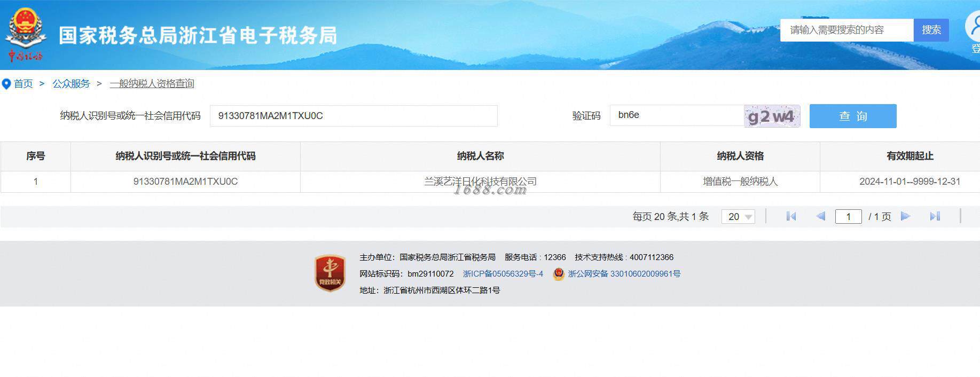Select cell 增值税一般纳税人
The height and width of the screenshot is (377, 980).
(740, 182)
